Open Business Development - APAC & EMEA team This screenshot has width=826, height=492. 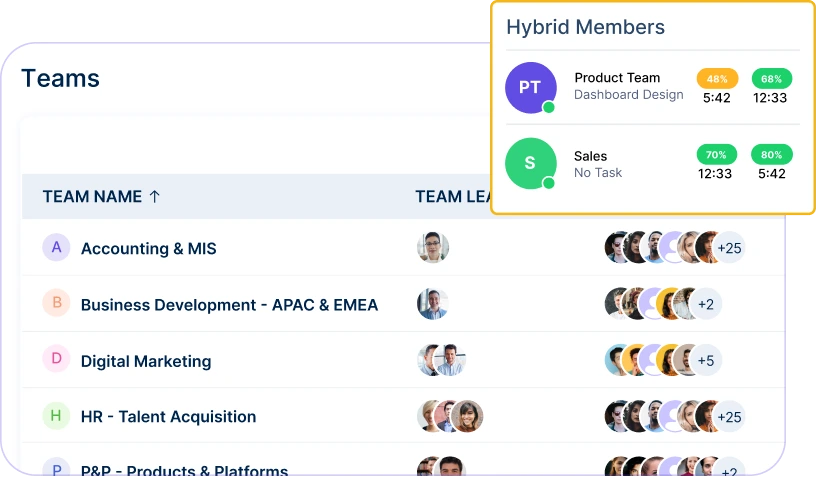tap(229, 304)
